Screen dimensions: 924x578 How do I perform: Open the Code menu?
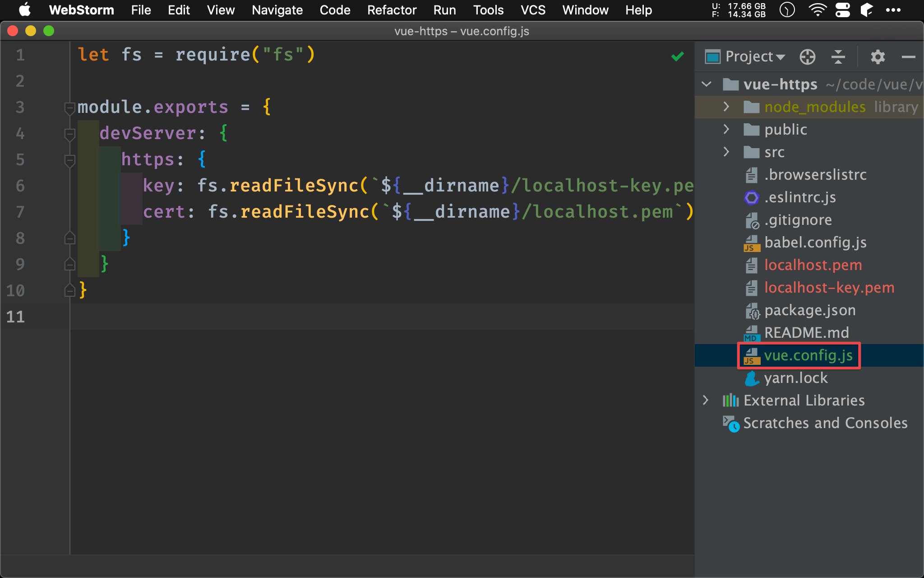click(335, 10)
